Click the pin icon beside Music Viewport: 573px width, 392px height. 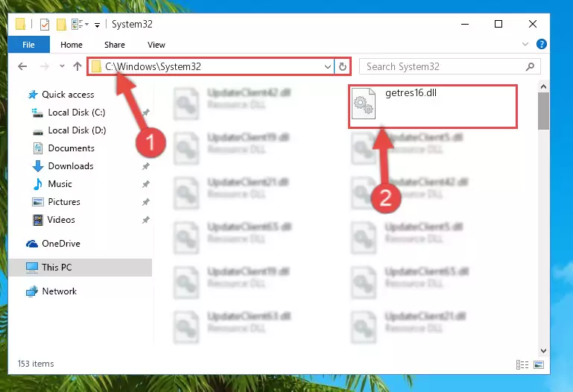[x=146, y=184]
